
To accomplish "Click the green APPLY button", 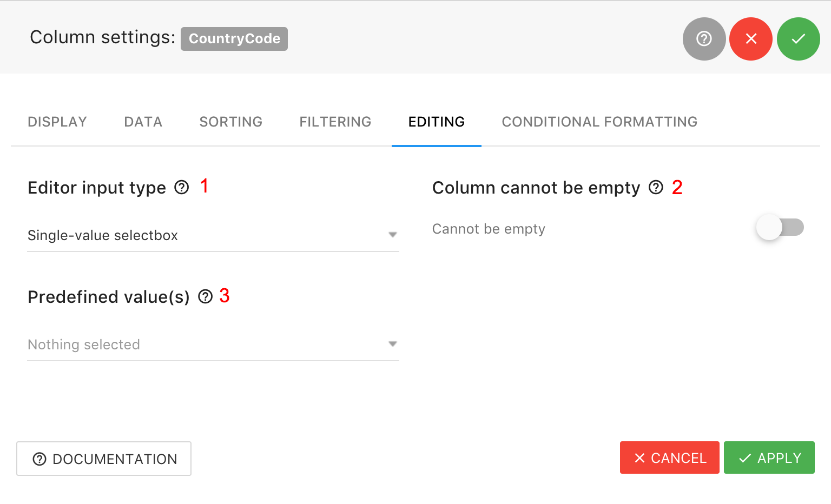I will (769, 457).
